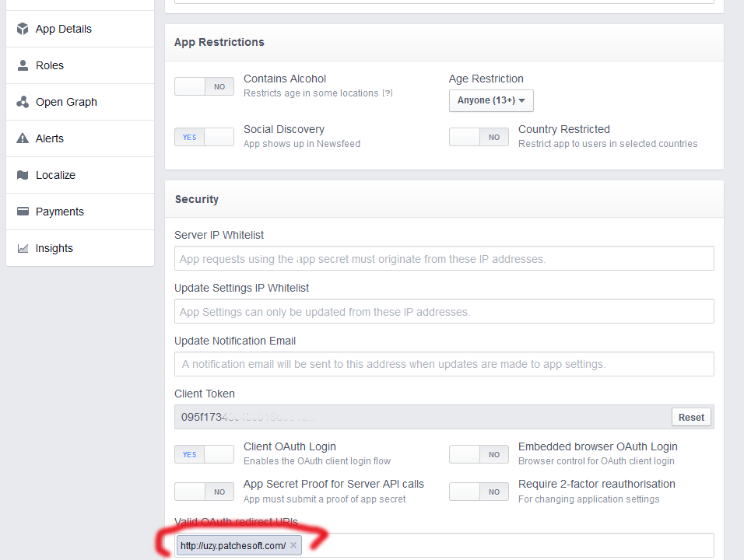Image resolution: width=744 pixels, height=560 pixels.
Task: Focus the Update Notification Email field
Action: click(444, 364)
